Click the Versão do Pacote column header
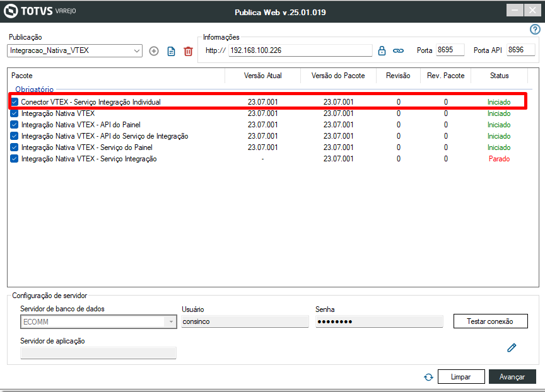Image resolution: width=545 pixels, height=392 pixels. [338, 76]
